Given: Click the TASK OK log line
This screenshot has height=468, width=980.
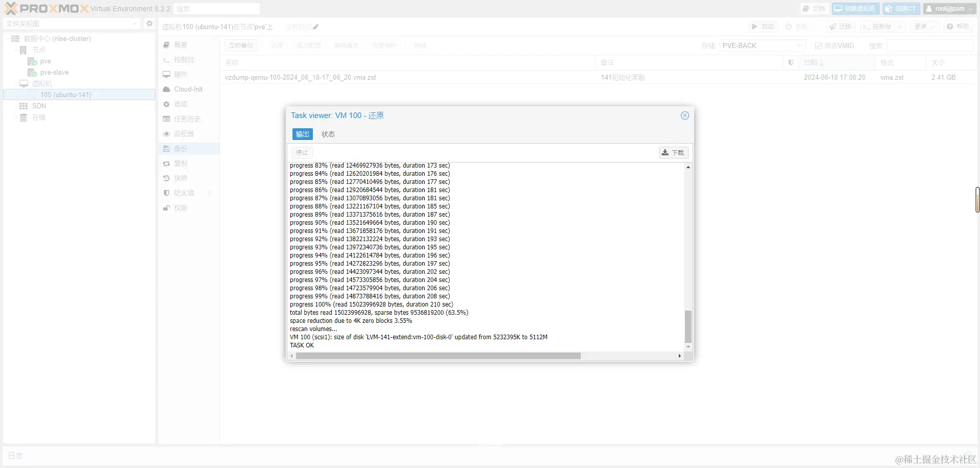Looking at the screenshot, I should 302,345.
